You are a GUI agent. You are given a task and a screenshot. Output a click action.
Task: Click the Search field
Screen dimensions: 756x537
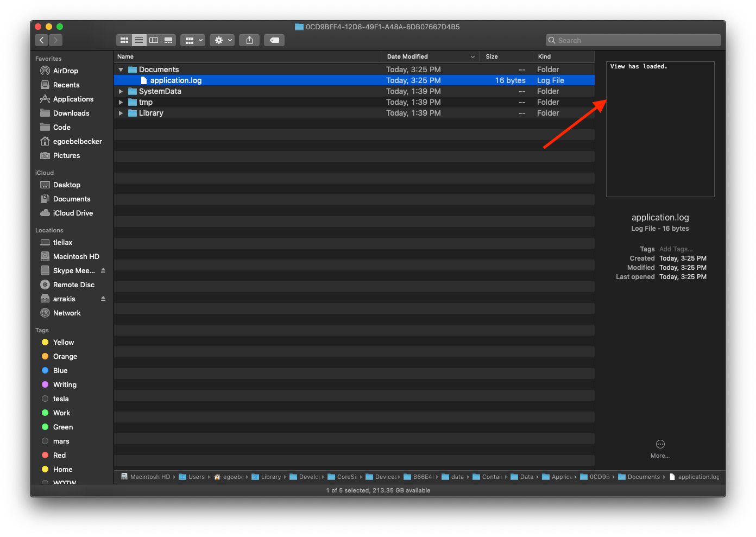pos(633,40)
